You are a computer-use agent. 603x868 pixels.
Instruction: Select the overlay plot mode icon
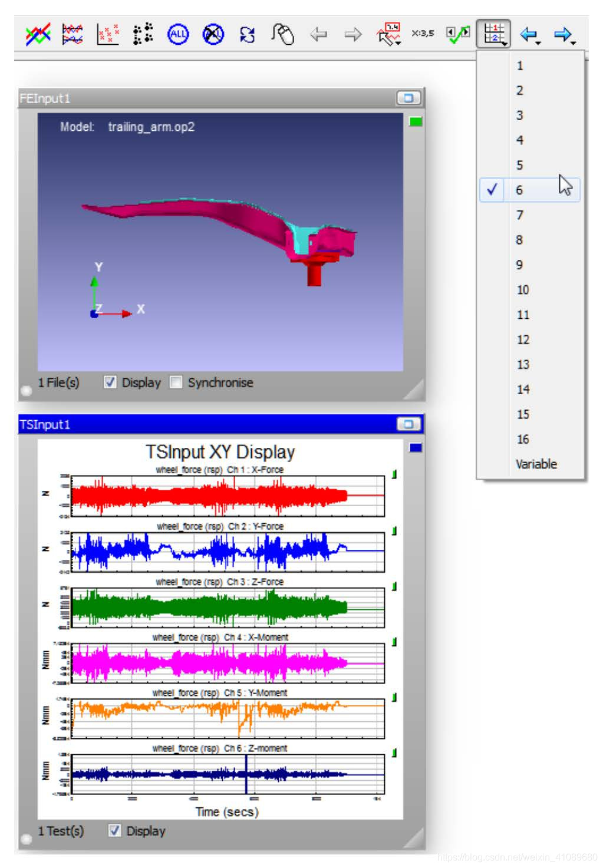(38, 35)
